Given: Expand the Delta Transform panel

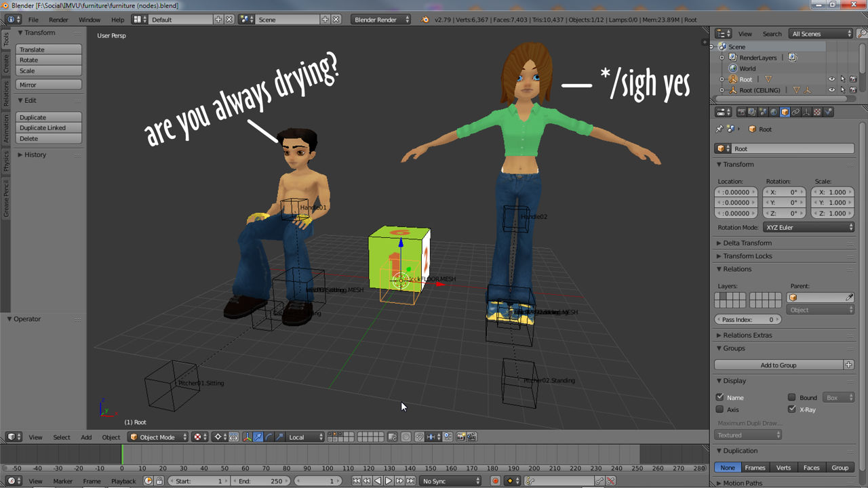Looking at the screenshot, I should point(747,243).
